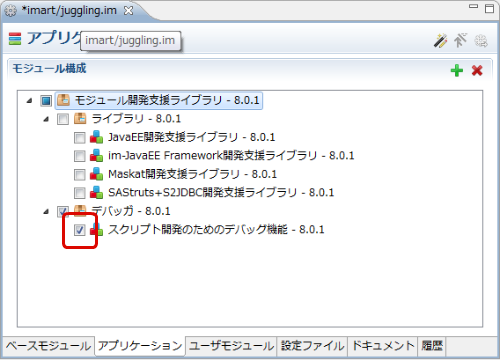Click the モジュール構成 section header

click(49, 69)
